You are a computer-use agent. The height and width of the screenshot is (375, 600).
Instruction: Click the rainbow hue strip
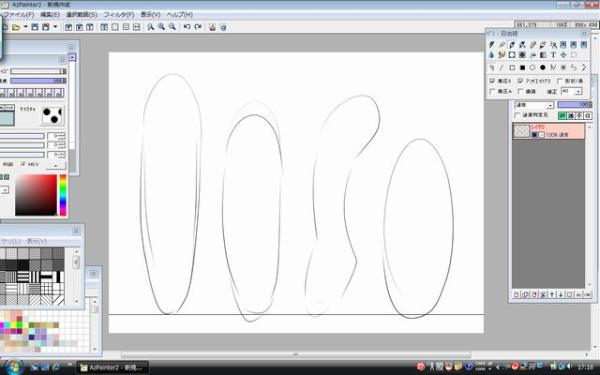pos(63,195)
